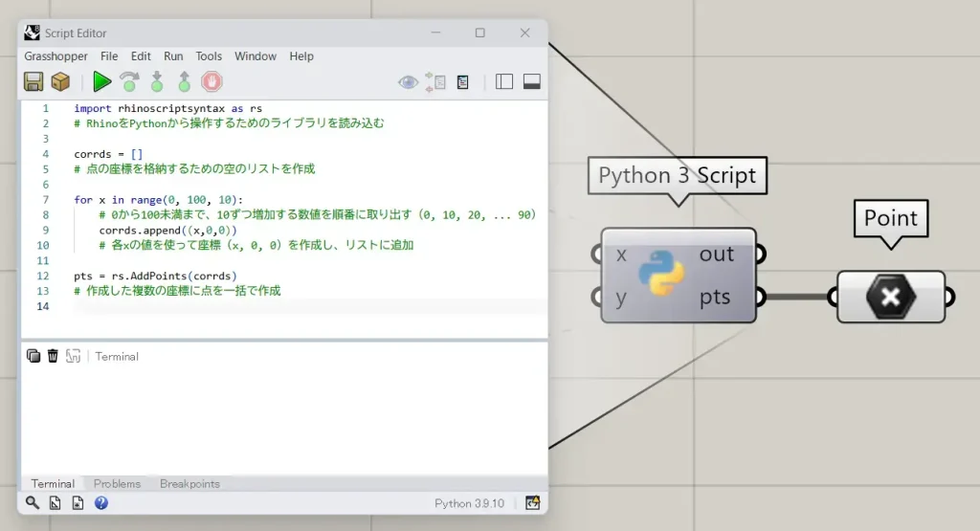The width and height of the screenshot is (980, 531).
Task: Clear terminal using the trash can icon
Action: click(x=53, y=356)
